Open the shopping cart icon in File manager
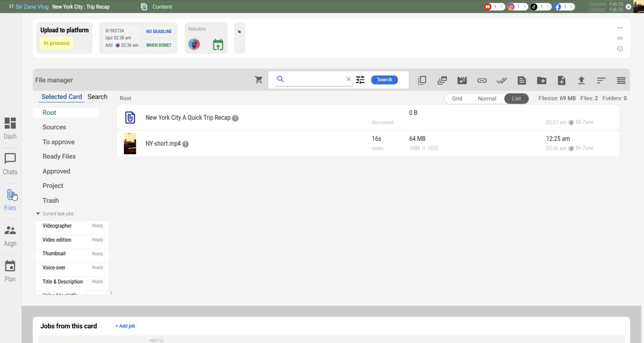The image size is (644, 343). coord(258,80)
